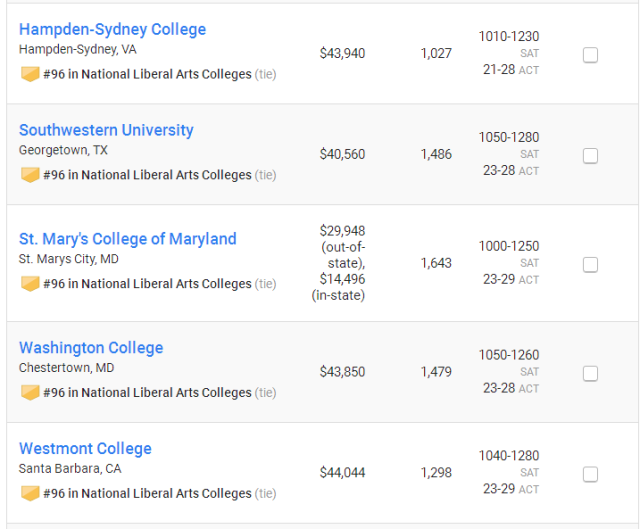Select the Westmont College checkbox
This screenshot has height=529, width=640.
[590, 474]
